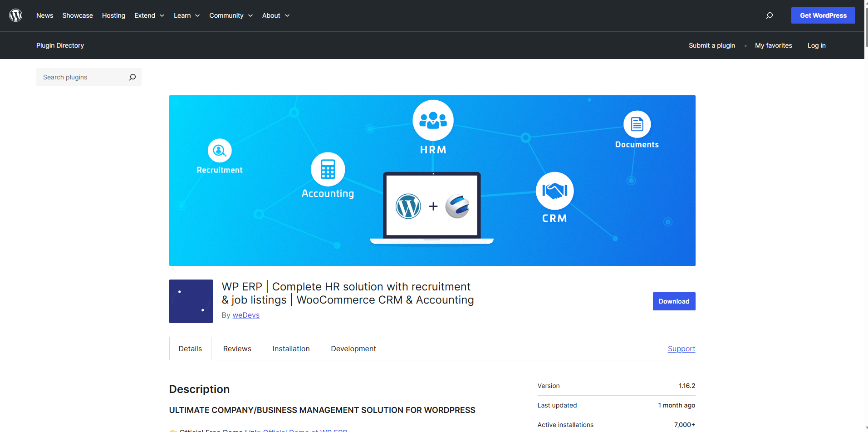Expand the Learn dropdown menu
The width and height of the screenshot is (868, 432).
[x=186, y=15]
